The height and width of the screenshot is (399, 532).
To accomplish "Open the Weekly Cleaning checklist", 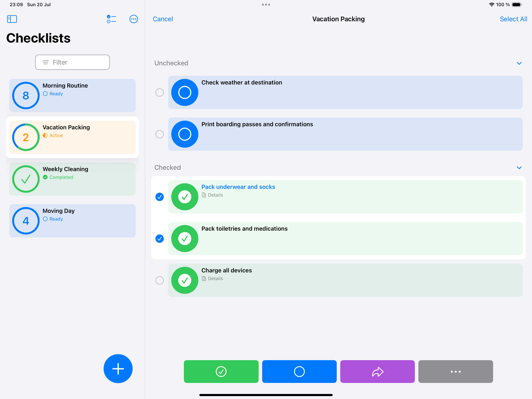I will click(x=72, y=179).
